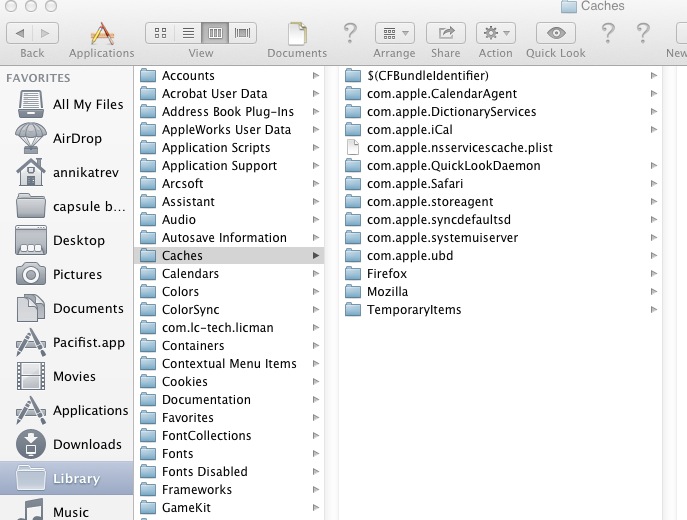Switch to Cover Flow view
The height and width of the screenshot is (520, 687).
242,33
